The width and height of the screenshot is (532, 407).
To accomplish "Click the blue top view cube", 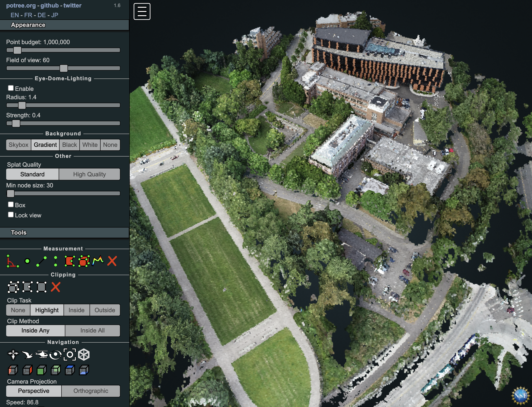I will (x=70, y=370).
